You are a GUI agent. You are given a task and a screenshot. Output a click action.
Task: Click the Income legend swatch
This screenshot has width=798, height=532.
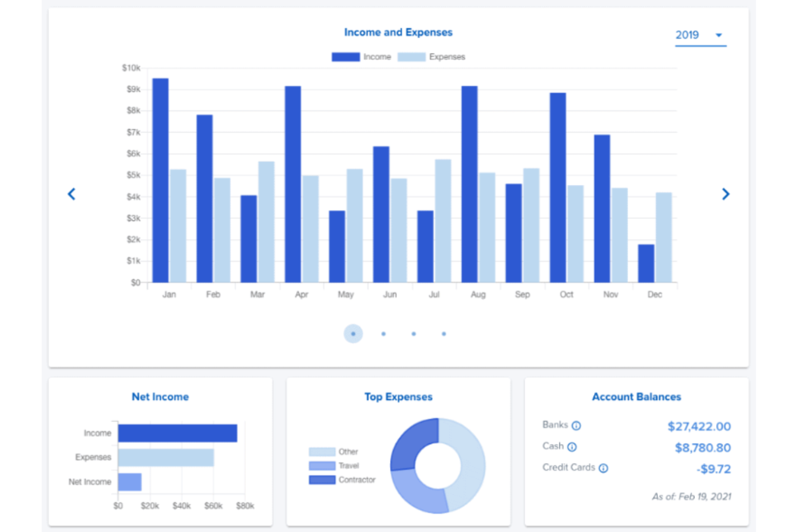coord(345,57)
